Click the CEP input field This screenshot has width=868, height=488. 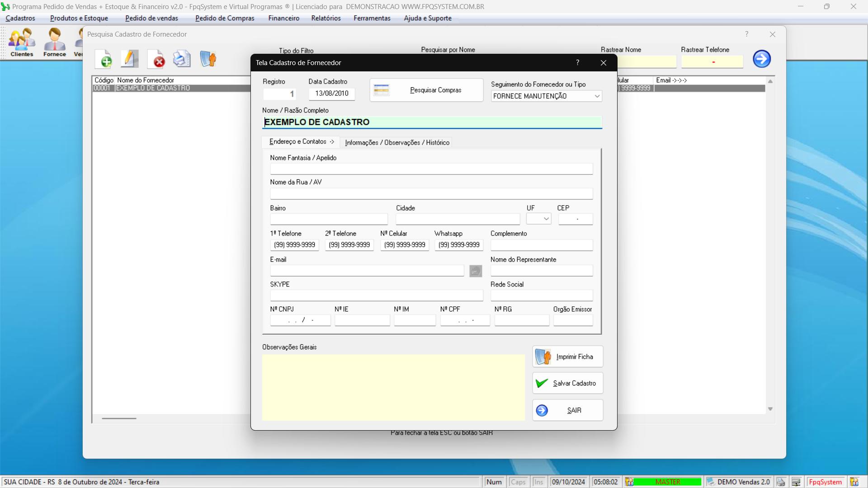pyautogui.click(x=576, y=219)
